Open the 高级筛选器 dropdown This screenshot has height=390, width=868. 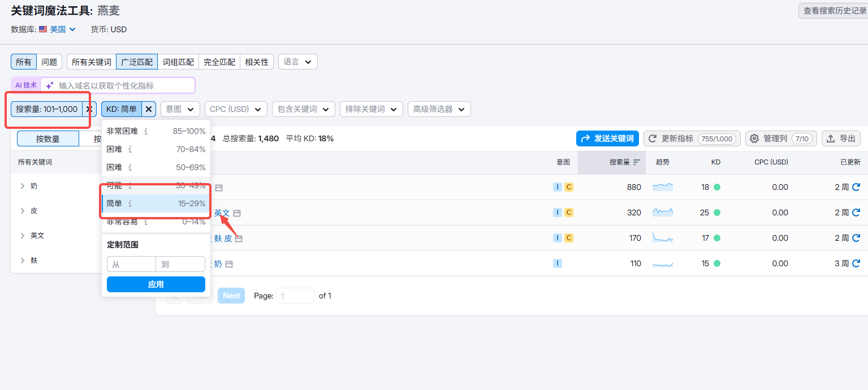coord(439,109)
